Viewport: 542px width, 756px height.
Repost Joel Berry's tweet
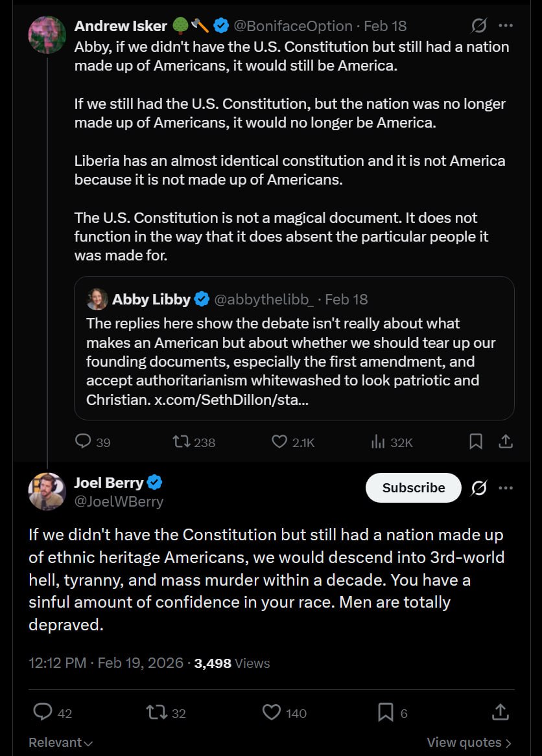(157, 713)
